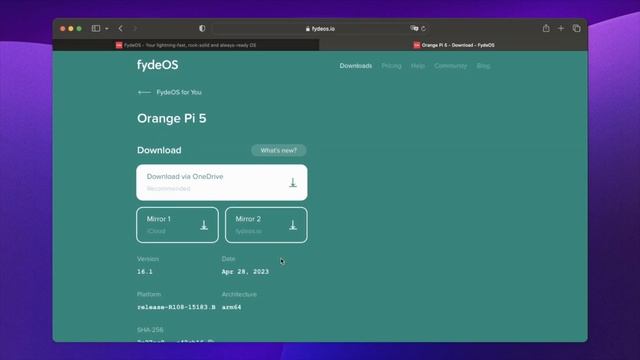Click the arm64 architecture value

coord(231,307)
